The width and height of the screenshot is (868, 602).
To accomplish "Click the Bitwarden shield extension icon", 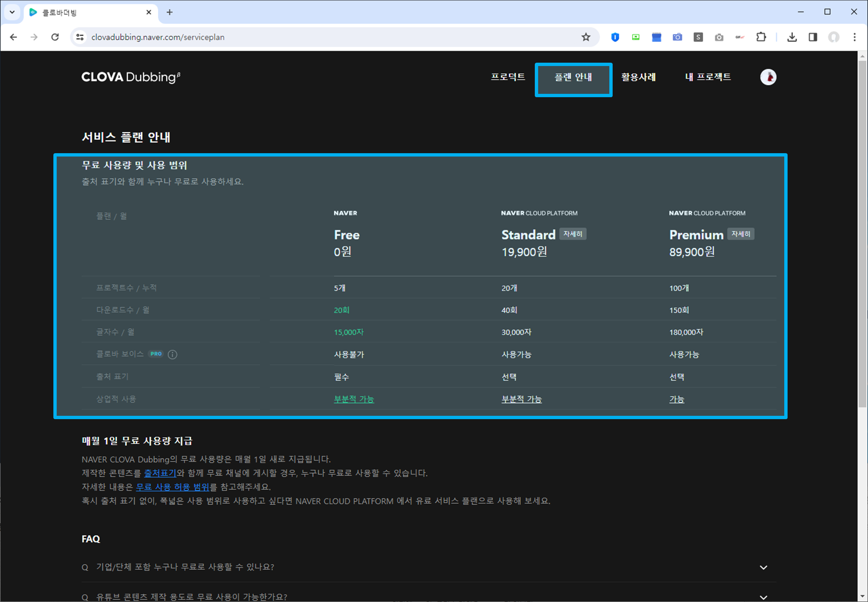I will [615, 37].
